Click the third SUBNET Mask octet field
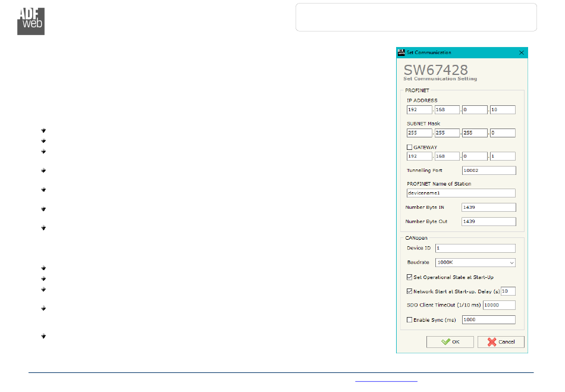The width and height of the screenshot is (565, 392). coord(475,133)
